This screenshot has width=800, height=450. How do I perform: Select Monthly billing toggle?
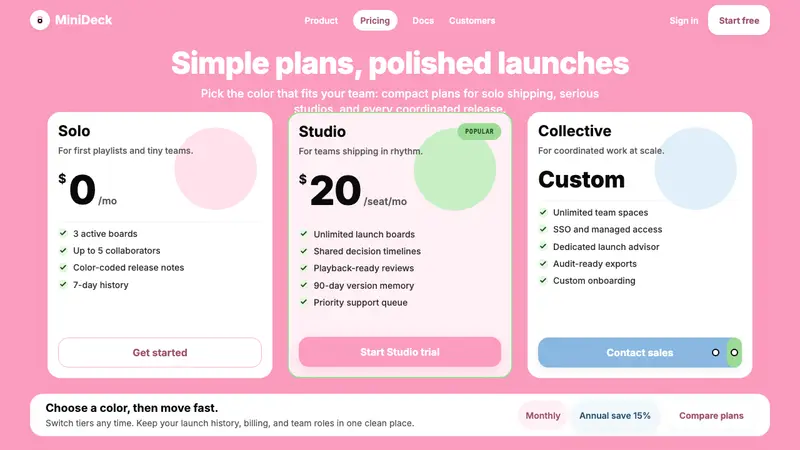(x=543, y=415)
